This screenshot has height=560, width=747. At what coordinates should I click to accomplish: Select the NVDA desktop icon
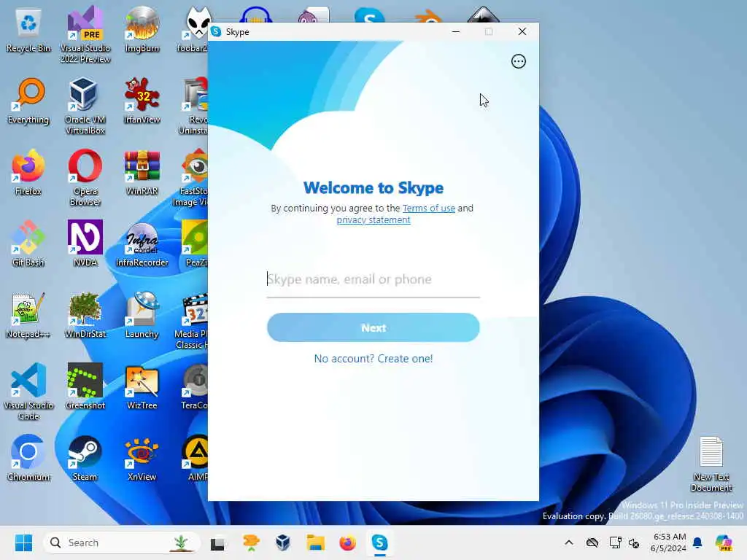[85, 244]
